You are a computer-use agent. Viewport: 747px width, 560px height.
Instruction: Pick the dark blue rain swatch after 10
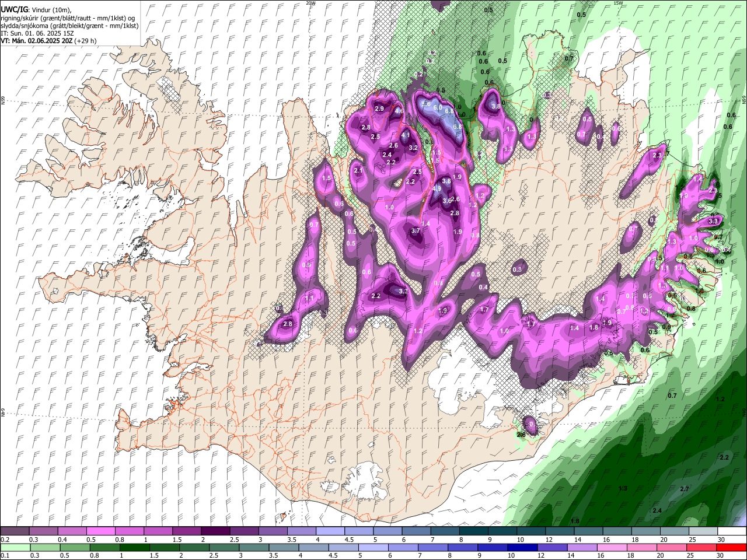point(522,547)
